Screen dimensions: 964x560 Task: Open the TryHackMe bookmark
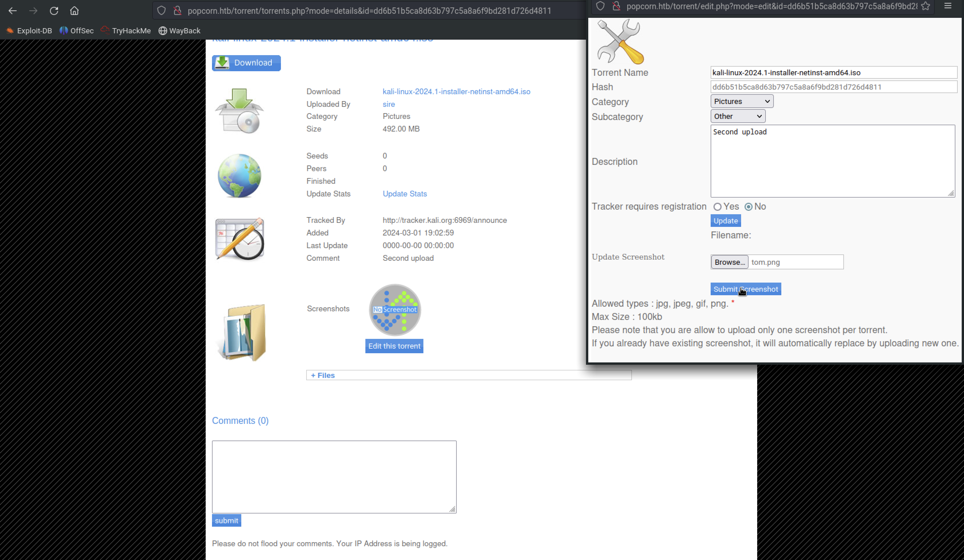click(126, 31)
